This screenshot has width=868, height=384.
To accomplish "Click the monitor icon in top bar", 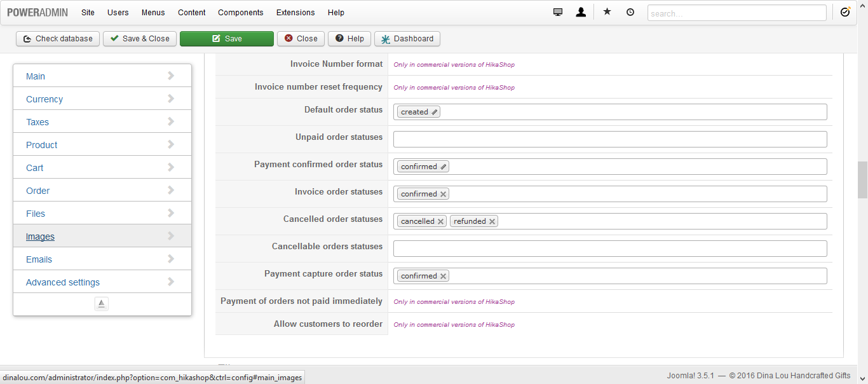I will pyautogui.click(x=558, y=12).
